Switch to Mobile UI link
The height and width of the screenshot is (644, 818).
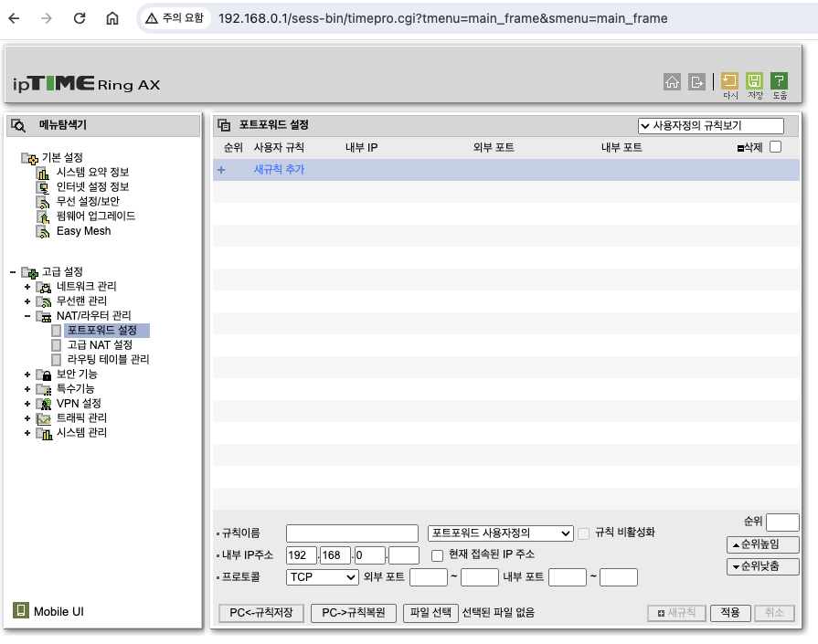point(58,612)
